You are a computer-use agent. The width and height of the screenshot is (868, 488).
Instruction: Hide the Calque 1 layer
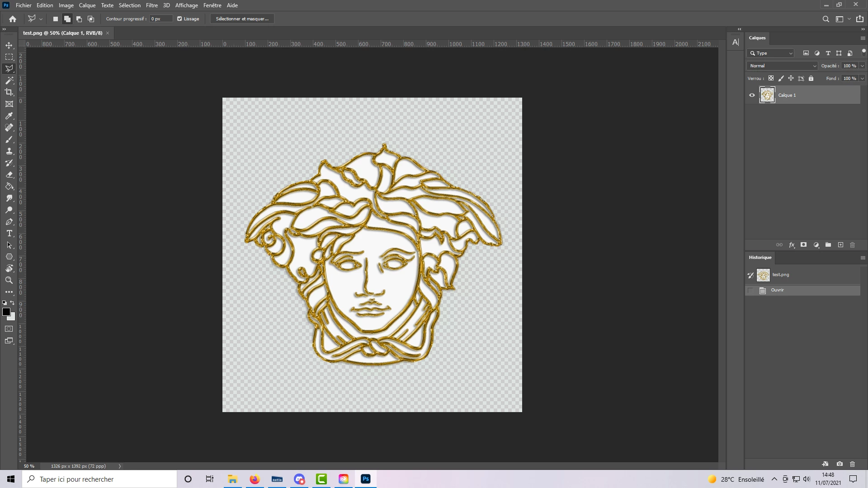pos(752,95)
